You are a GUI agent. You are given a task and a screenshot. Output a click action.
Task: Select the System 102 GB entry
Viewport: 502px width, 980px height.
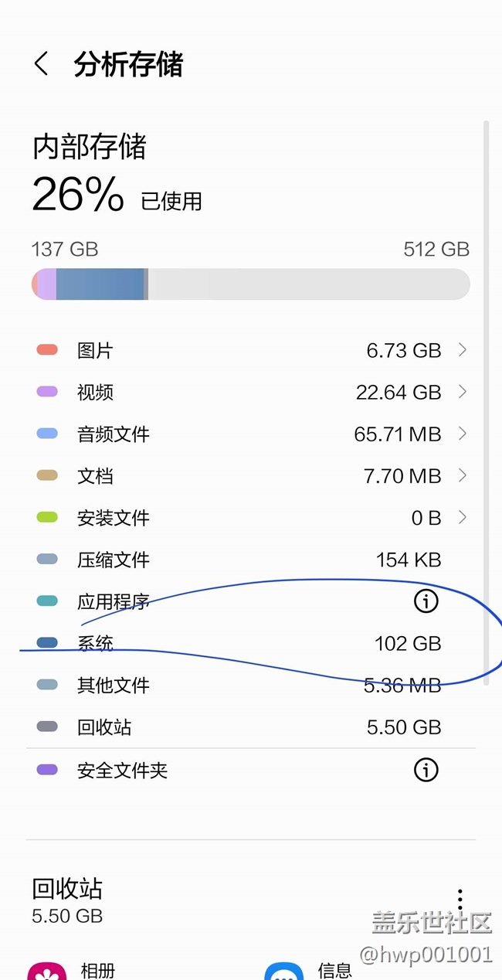247,643
